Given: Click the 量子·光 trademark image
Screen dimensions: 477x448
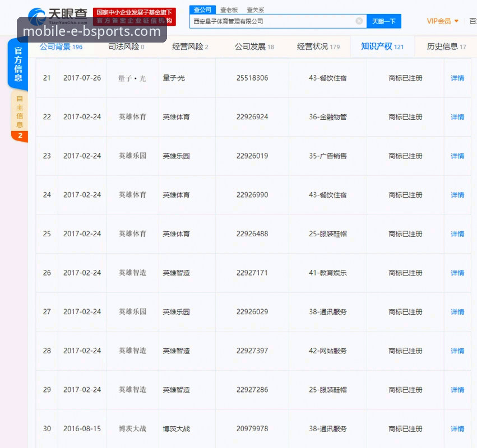Looking at the screenshot, I should (x=132, y=78).
